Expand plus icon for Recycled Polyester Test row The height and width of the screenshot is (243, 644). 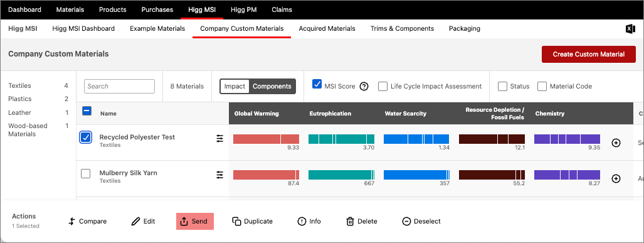(x=616, y=143)
